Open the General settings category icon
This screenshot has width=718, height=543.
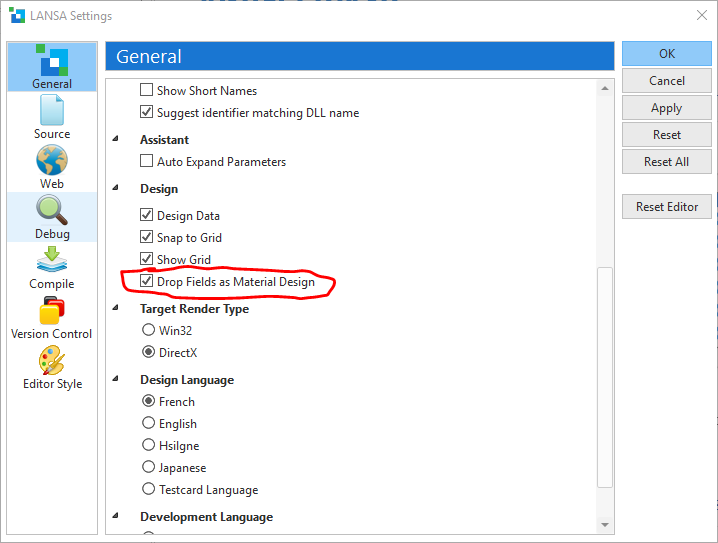click(x=52, y=62)
